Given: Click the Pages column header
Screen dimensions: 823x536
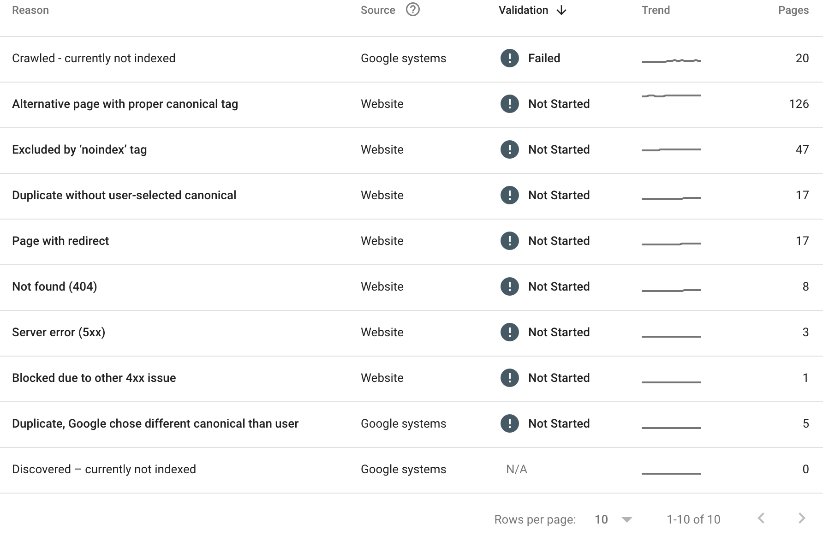Looking at the screenshot, I should (x=793, y=10).
